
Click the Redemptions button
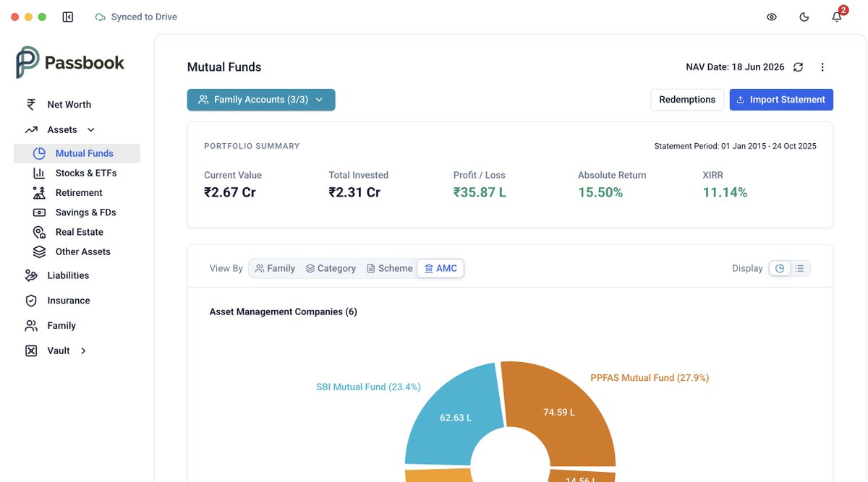click(x=687, y=100)
